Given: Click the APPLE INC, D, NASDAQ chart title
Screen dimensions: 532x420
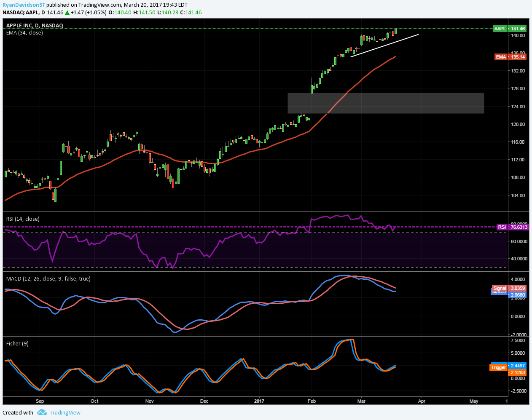Looking at the screenshot, I should [x=35, y=26].
